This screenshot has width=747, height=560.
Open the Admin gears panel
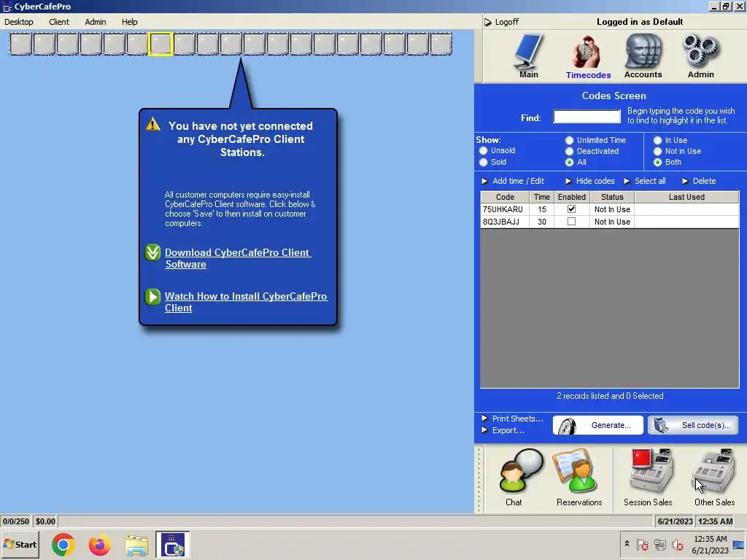pos(700,56)
